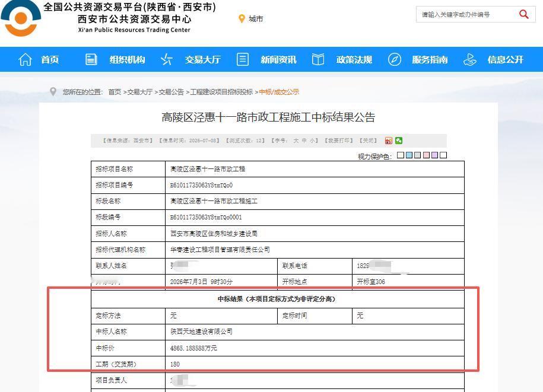
Task: Click the bid price 4865.188588万元
Action: (x=193, y=348)
